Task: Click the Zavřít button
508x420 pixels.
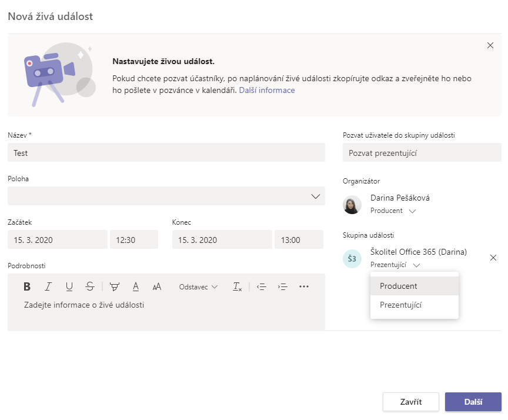Action: pyautogui.click(x=411, y=402)
